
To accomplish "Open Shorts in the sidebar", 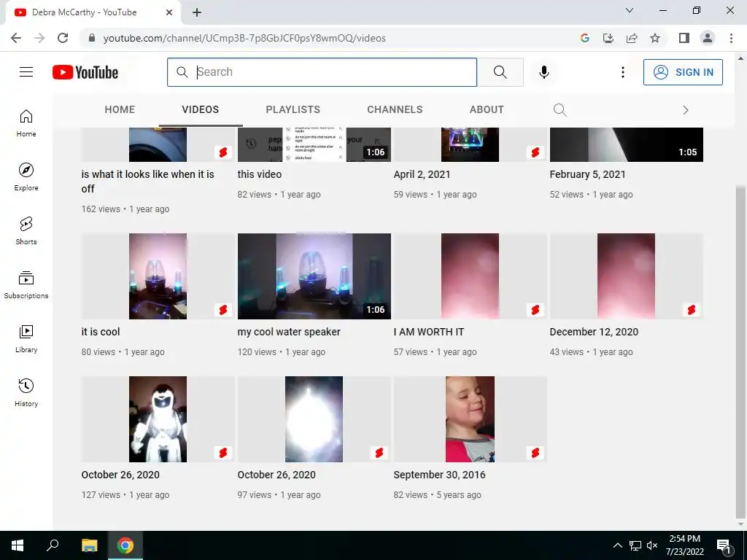I will click(26, 231).
